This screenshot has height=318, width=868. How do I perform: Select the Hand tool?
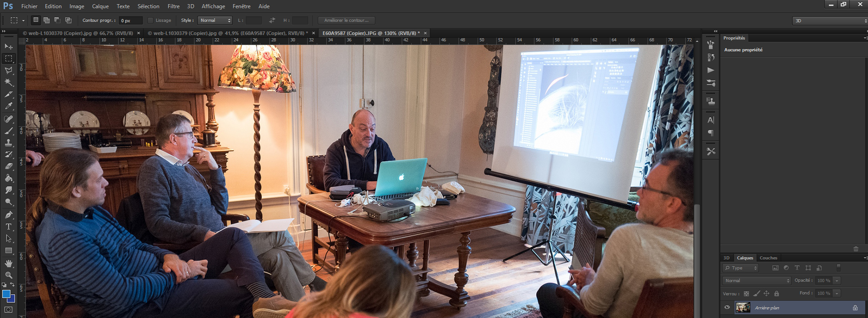tap(9, 263)
